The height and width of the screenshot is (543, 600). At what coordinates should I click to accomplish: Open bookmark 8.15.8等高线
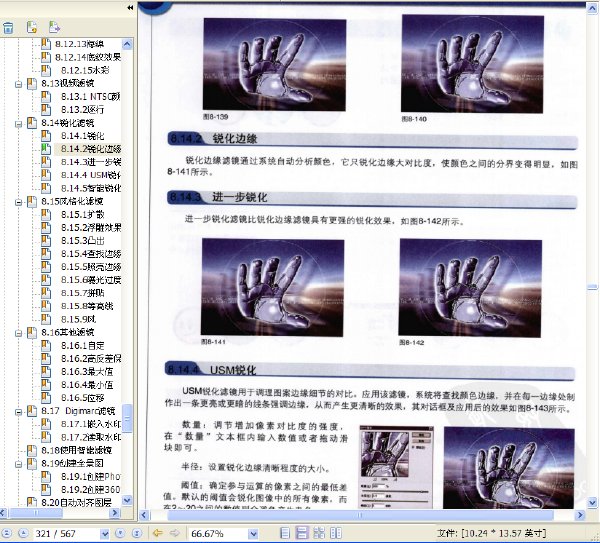87,306
